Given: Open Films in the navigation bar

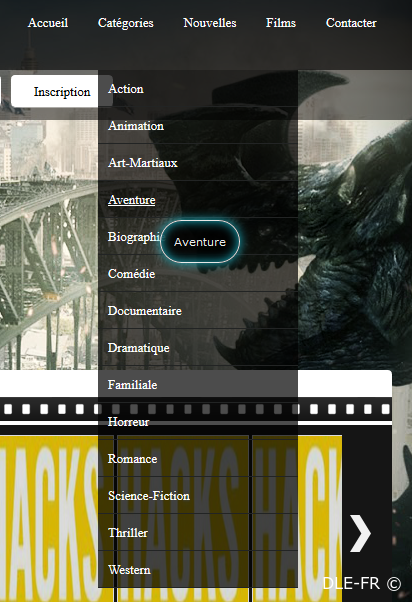Looking at the screenshot, I should point(281,23).
